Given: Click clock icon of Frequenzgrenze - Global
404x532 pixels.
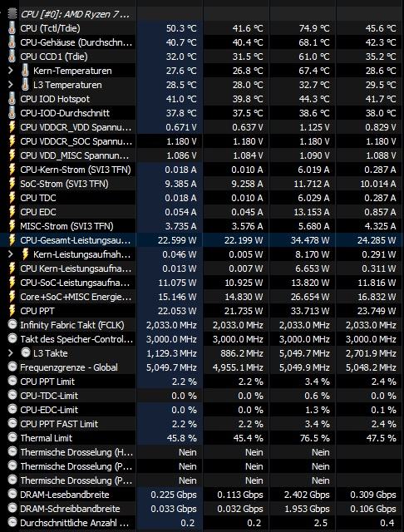Looking at the screenshot, I should pos(12,367).
